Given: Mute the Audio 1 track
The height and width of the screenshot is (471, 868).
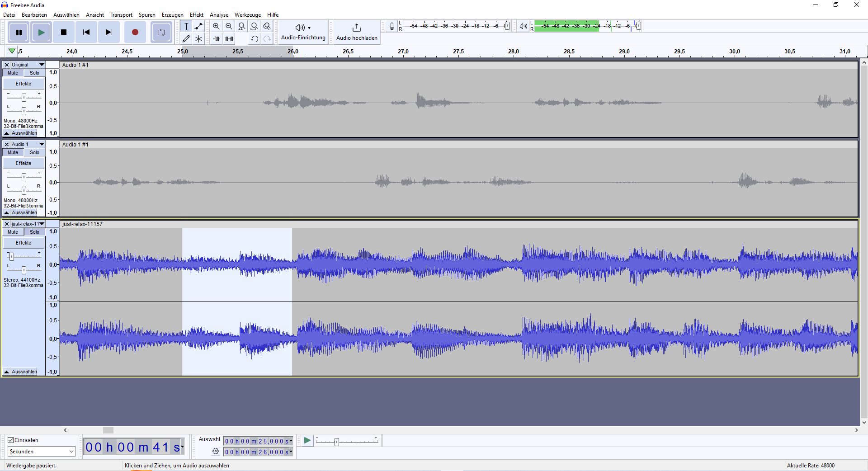Looking at the screenshot, I should [13, 152].
